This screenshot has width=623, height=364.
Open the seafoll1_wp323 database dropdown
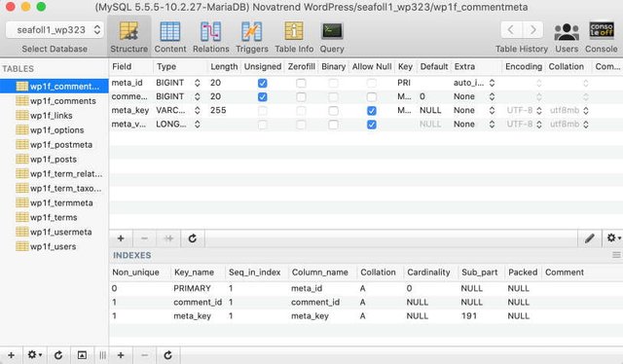tap(55, 30)
